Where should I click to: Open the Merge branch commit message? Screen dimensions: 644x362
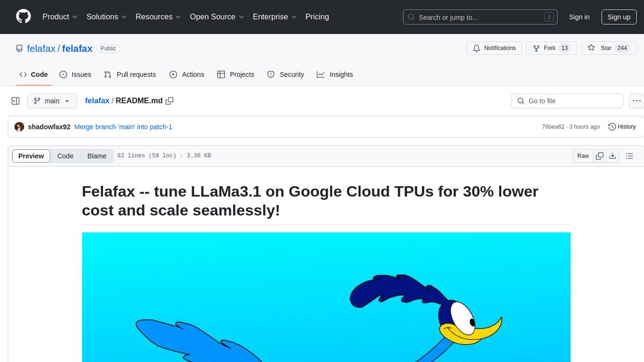pyautogui.click(x=123, y=127)
